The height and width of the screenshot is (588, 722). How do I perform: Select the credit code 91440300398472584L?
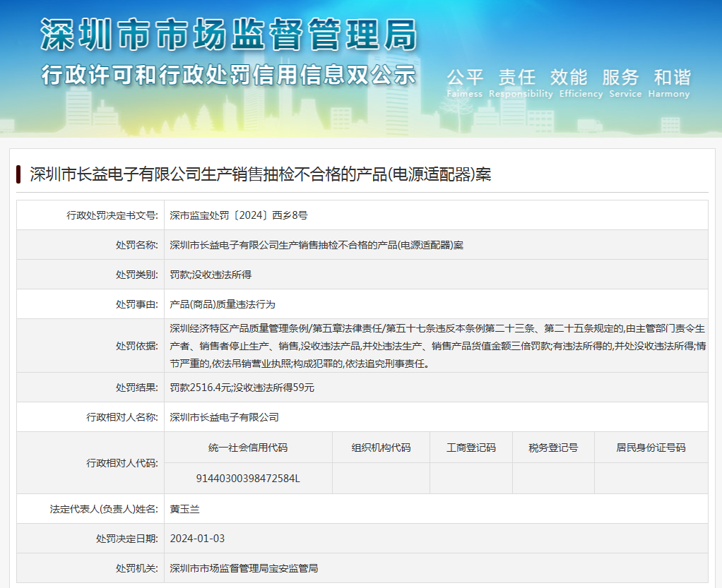point(248,479)
